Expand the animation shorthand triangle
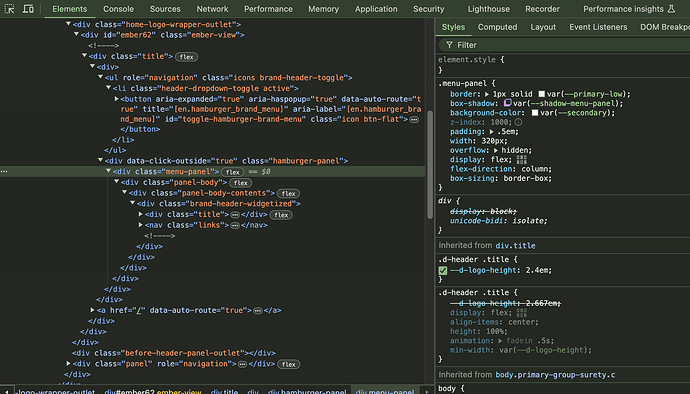The image size is (690, 394). [500, 341]
